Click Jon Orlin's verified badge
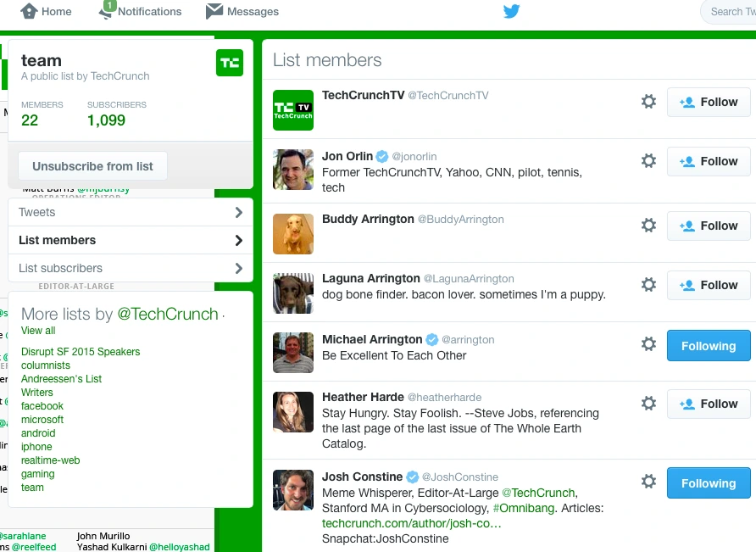 tap(382, 156)
